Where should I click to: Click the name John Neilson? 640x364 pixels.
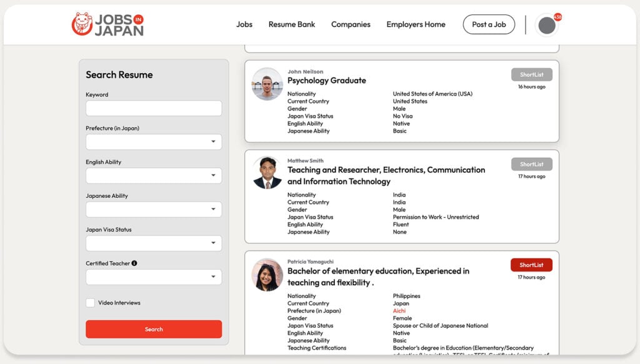coord(305,72)
